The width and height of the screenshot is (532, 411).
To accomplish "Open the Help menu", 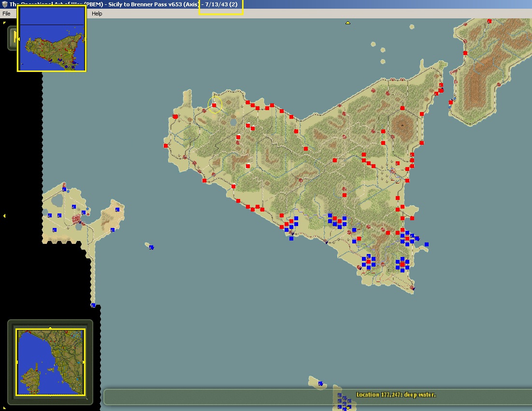I will coord(97,14).
